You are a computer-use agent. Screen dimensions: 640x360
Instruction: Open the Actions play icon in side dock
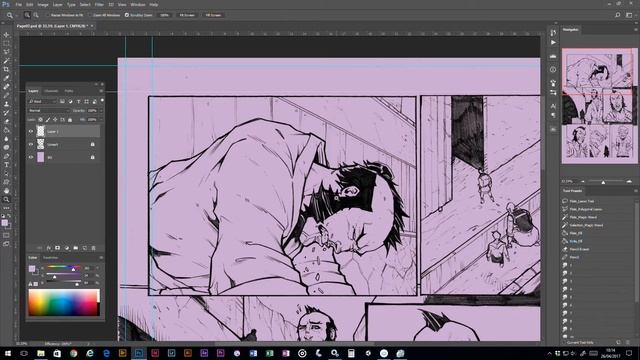(x=553, y=42)
